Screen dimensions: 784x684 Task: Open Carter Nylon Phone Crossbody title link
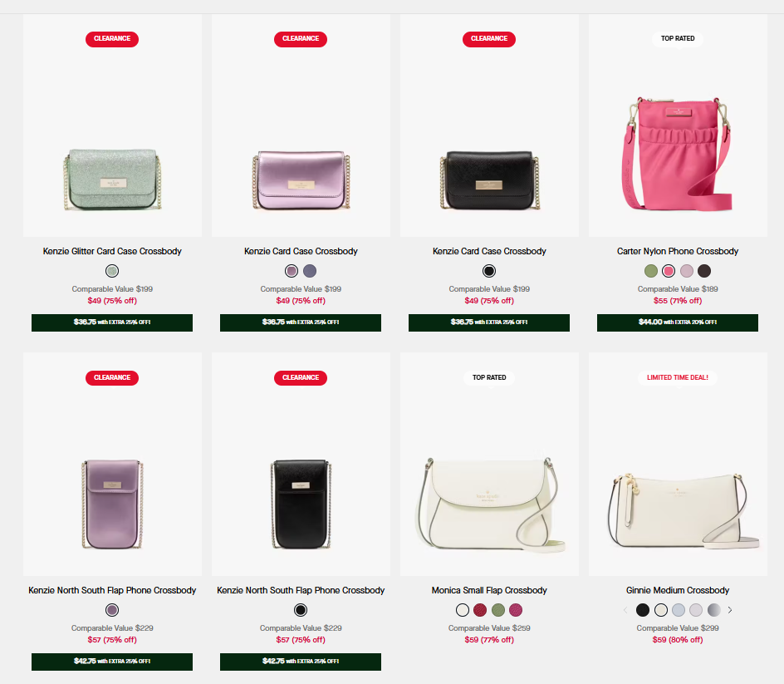pos(678,251)
